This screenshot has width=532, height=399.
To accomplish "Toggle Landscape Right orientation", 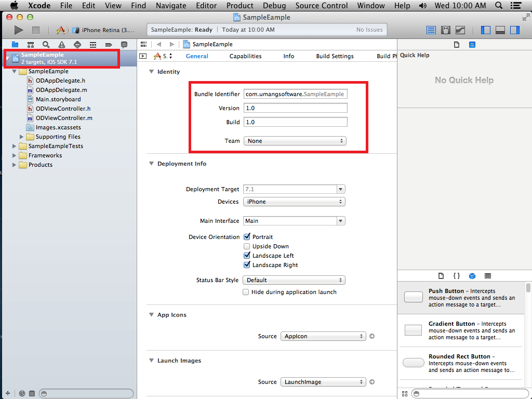I will pyautogui.click(x=247, y=265).
